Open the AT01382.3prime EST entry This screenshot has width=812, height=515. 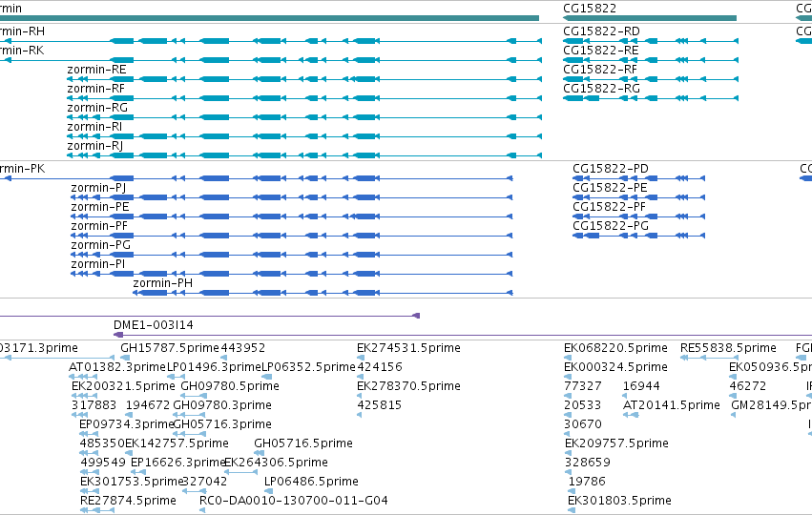117,367
